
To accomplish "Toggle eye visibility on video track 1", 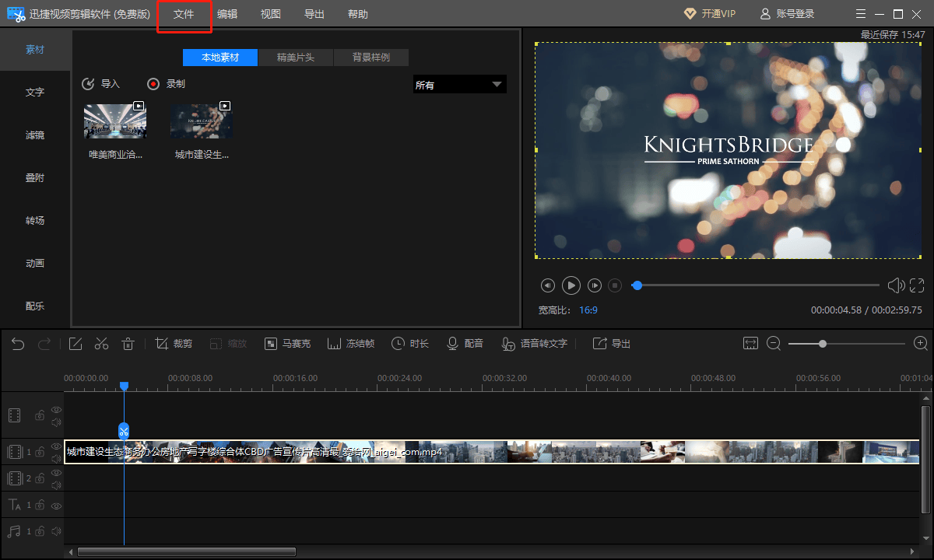I will tap(56, 446).
